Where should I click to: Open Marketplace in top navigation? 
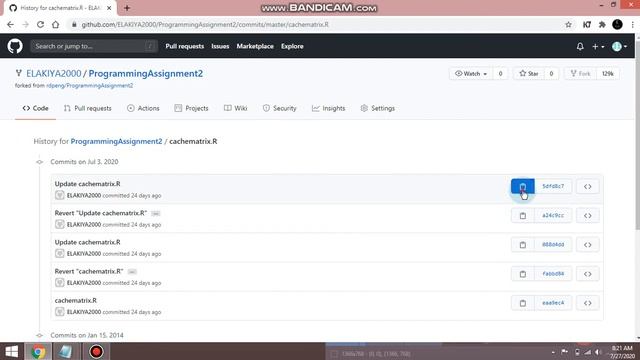pyautogui.click(x=255, y=47)
